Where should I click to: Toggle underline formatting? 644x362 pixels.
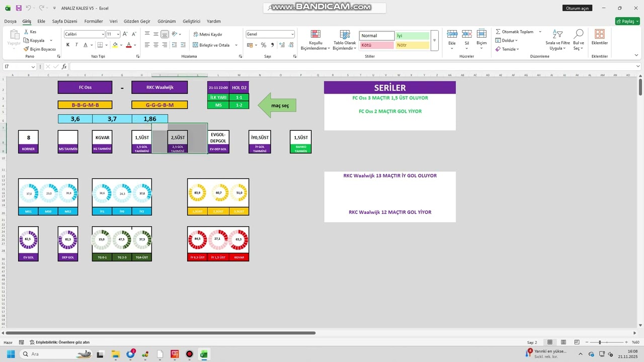pos(86,45)
